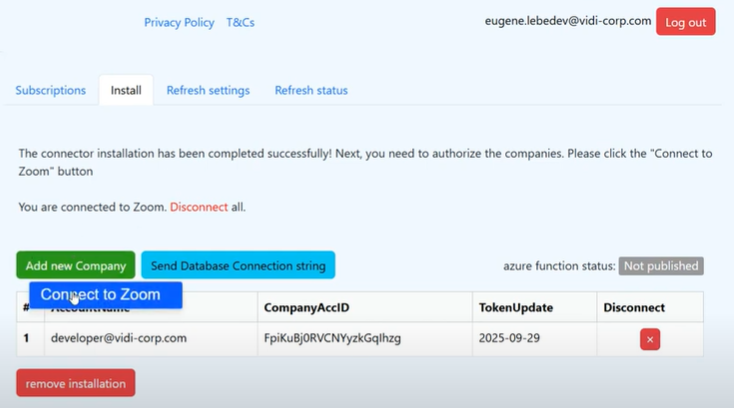
Task: Click the TokenUpdate column header
Action: tap(515, 307)
